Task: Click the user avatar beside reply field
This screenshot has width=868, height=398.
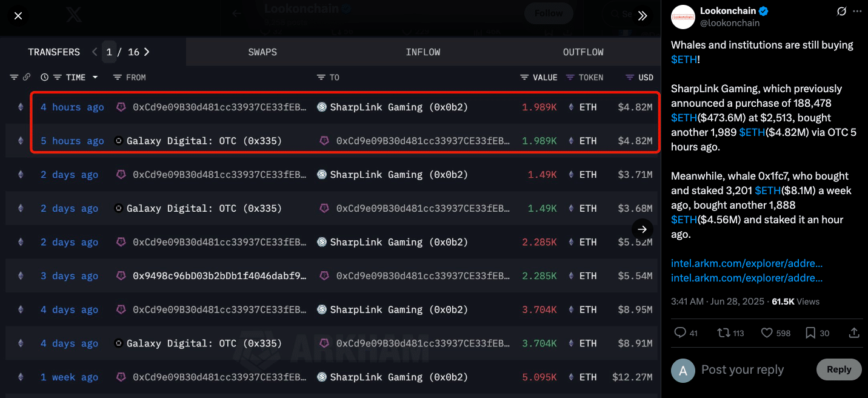Action: point(683,370)
